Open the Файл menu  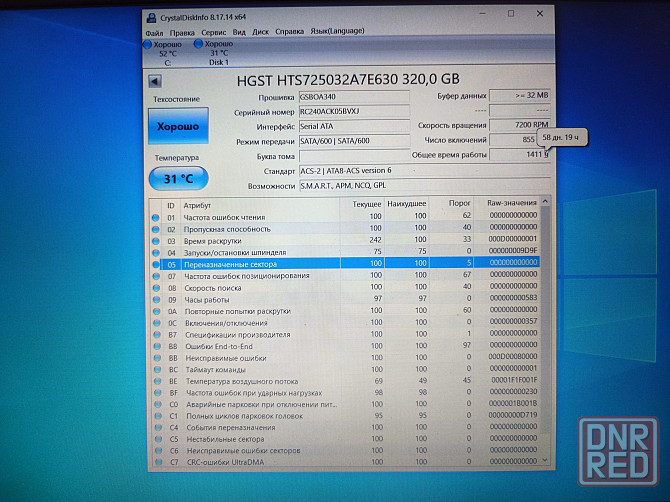tap(154, 32)
